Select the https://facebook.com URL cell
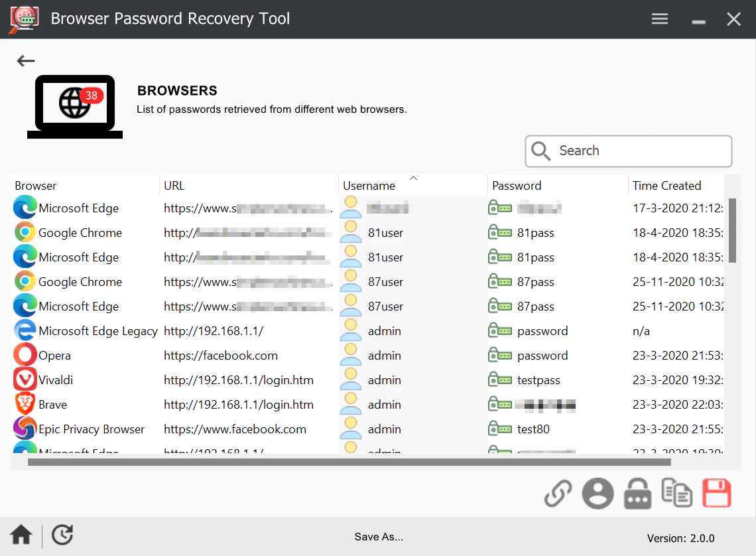This screenshot has width=756, height=556. [221, 356]
